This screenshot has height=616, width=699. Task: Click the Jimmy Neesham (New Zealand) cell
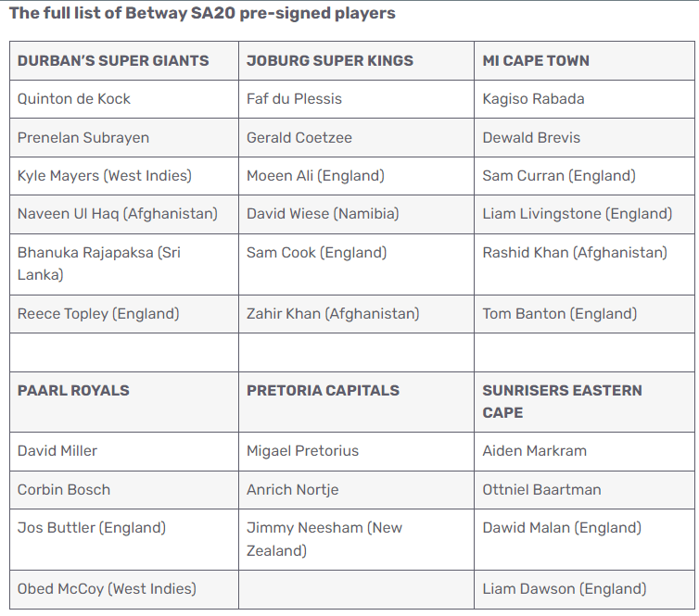pyautogui.click(x=356, y=539)
